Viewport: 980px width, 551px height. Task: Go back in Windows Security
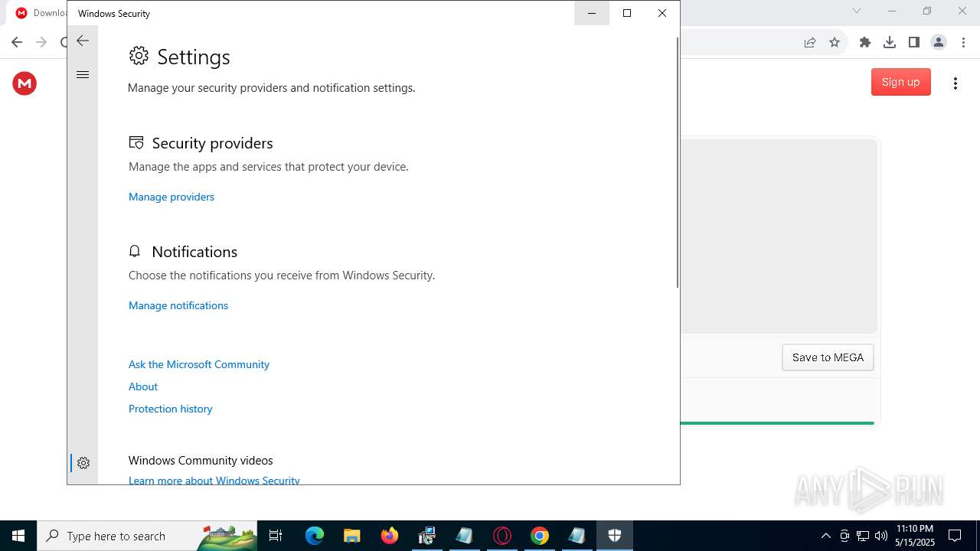(83, 41)
